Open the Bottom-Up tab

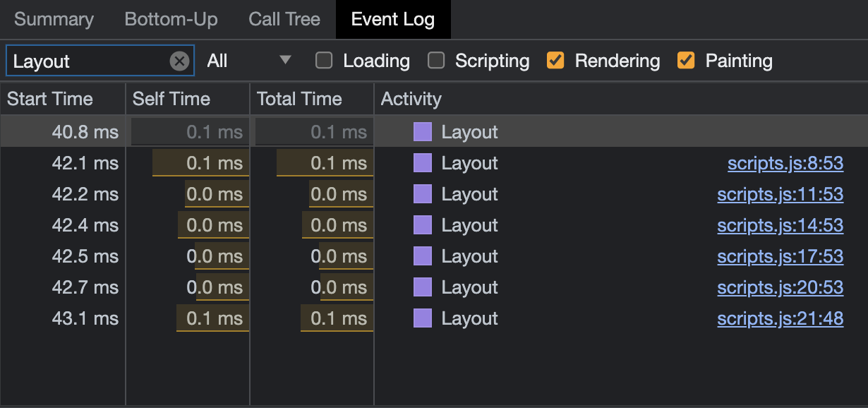click(x=171, y=19)
